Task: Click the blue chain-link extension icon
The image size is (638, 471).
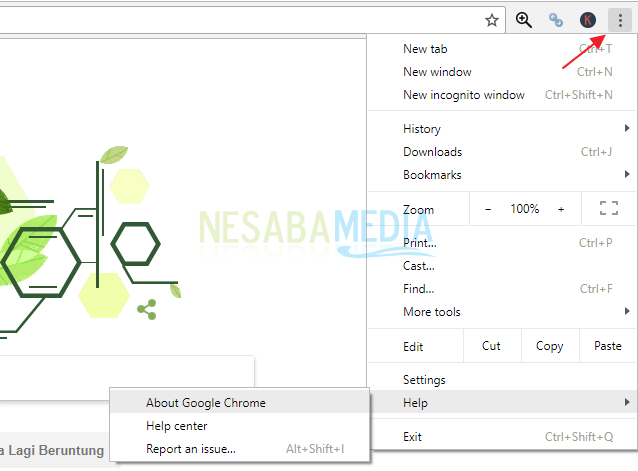Action: coord(556,20)
